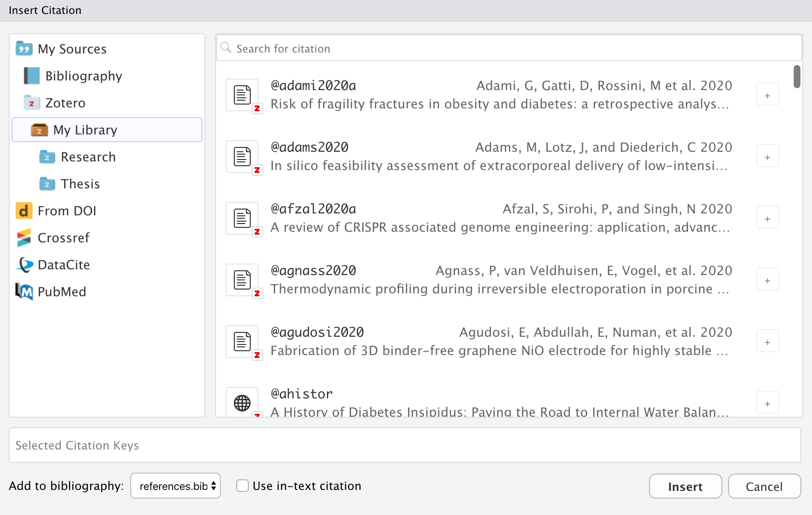Click the My Sources quote icon
Viewport: 812px width, 515px height.
point(24,48)
